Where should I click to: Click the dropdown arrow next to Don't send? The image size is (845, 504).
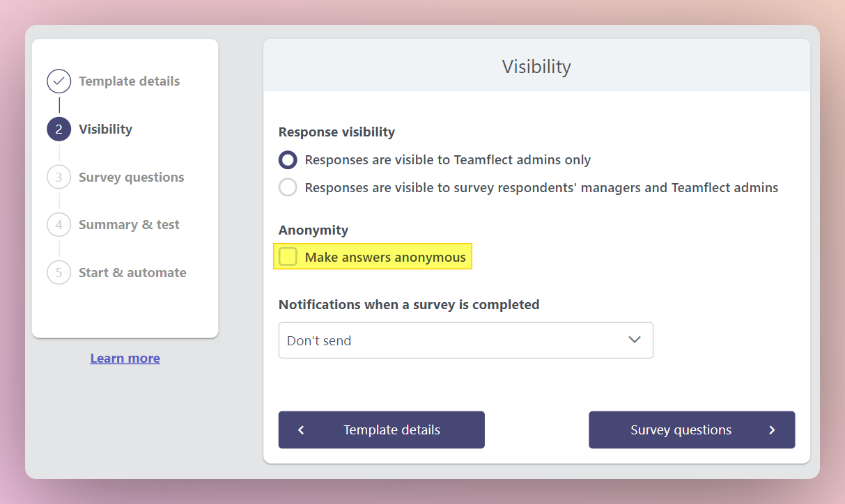tap(635, 340)
